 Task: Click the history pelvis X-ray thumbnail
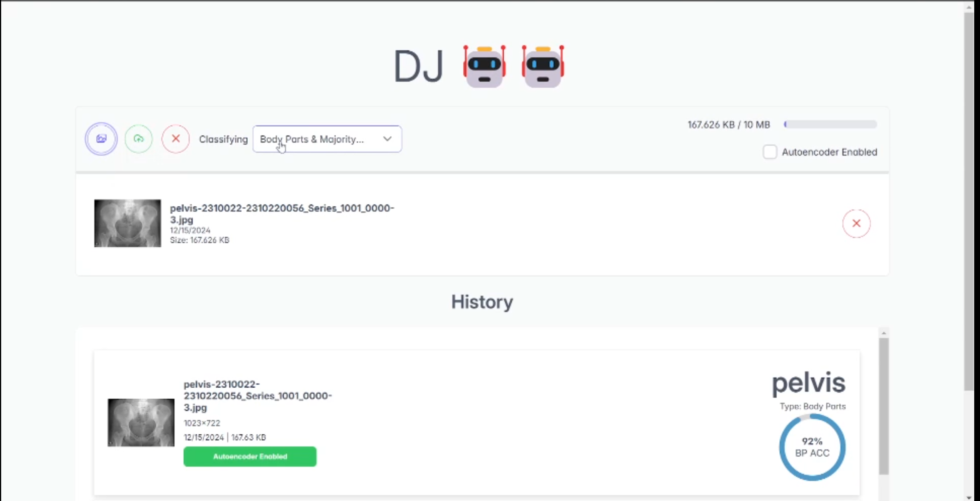[x=141, y=422]
